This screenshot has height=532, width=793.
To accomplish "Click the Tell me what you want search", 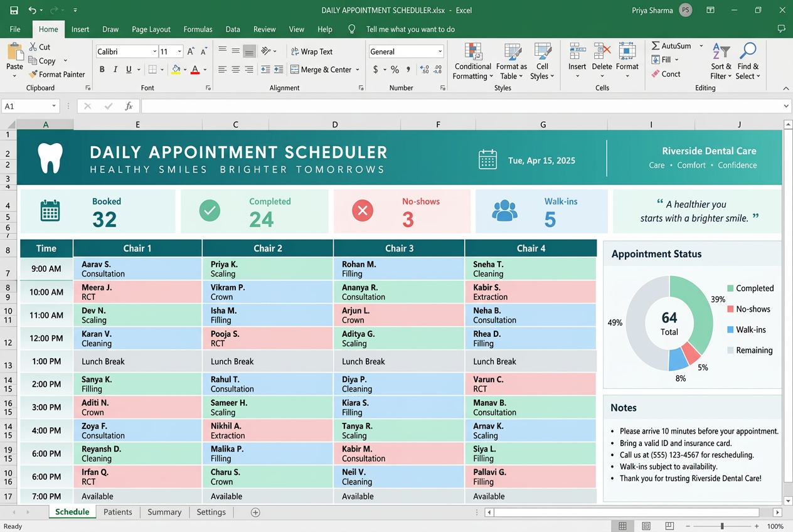I will tap(410, 29).
